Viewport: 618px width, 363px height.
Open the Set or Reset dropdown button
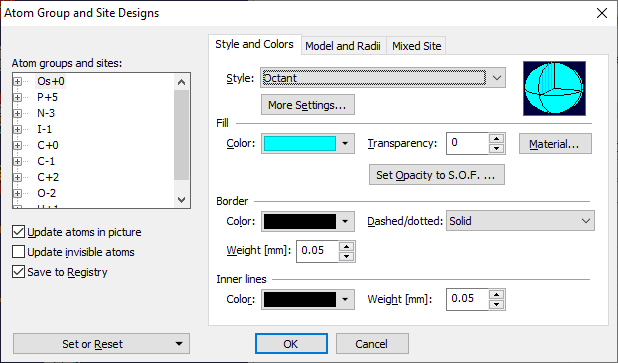point(101,344)
